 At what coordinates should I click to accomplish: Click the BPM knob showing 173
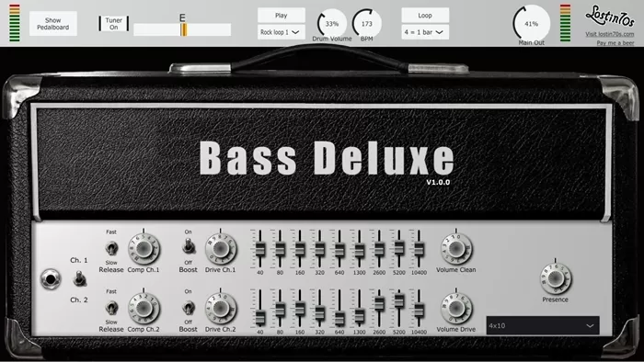(367, 24)
